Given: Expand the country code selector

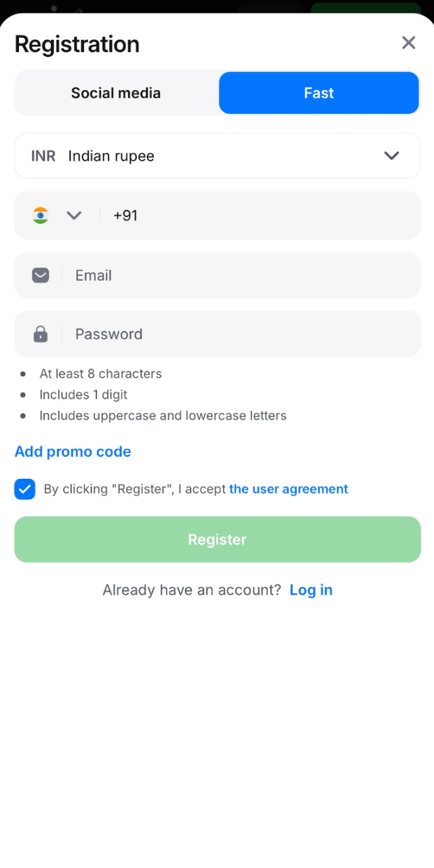Looking at the screenshot, I should coord(74,215).
